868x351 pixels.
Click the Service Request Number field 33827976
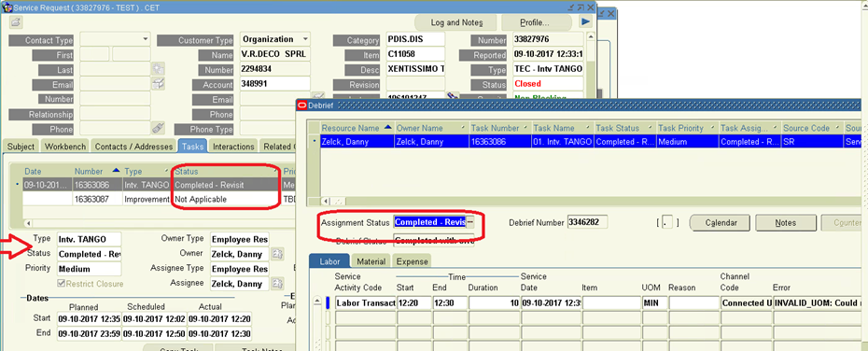tap(548, 39)
